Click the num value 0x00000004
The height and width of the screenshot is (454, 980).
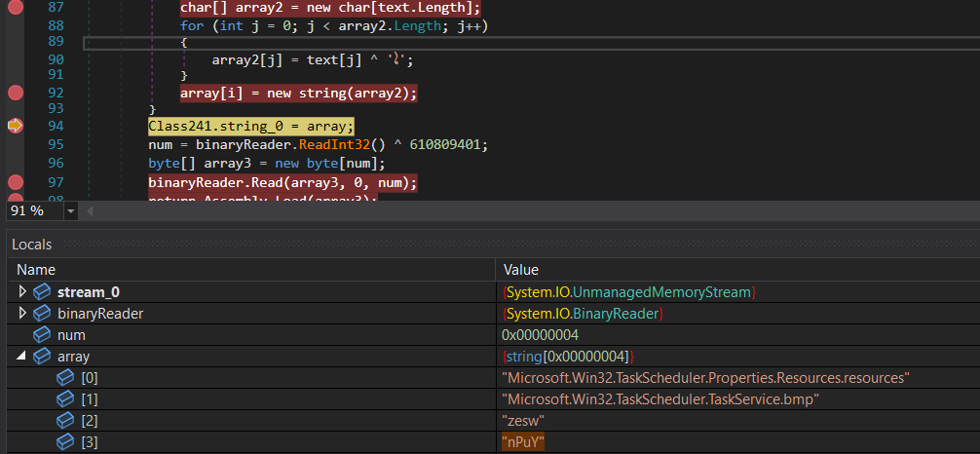coord(540,334)
